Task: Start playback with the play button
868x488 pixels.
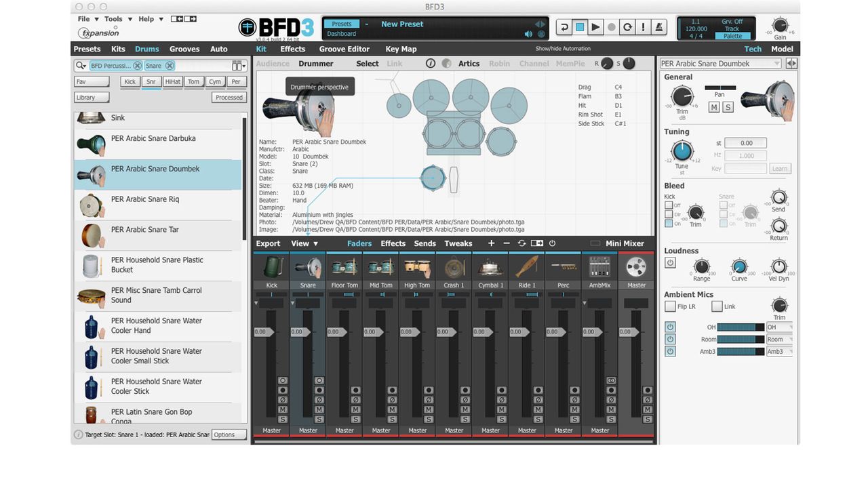Action: pyautogui.click(x=595, y=27)
